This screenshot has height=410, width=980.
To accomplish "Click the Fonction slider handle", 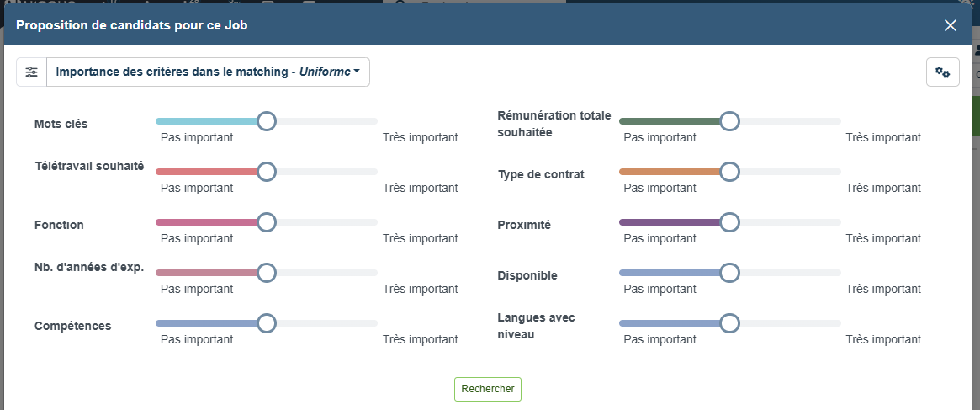I will 267,222.
